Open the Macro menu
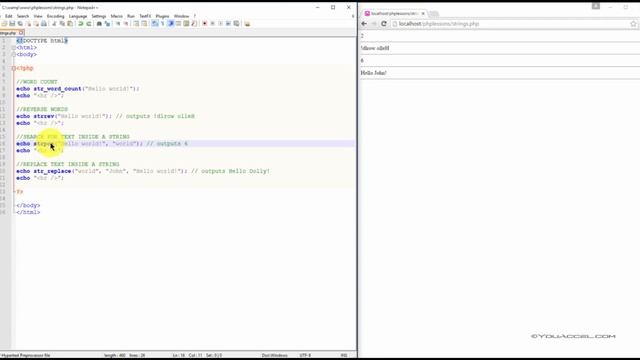 tap(117, 16)
